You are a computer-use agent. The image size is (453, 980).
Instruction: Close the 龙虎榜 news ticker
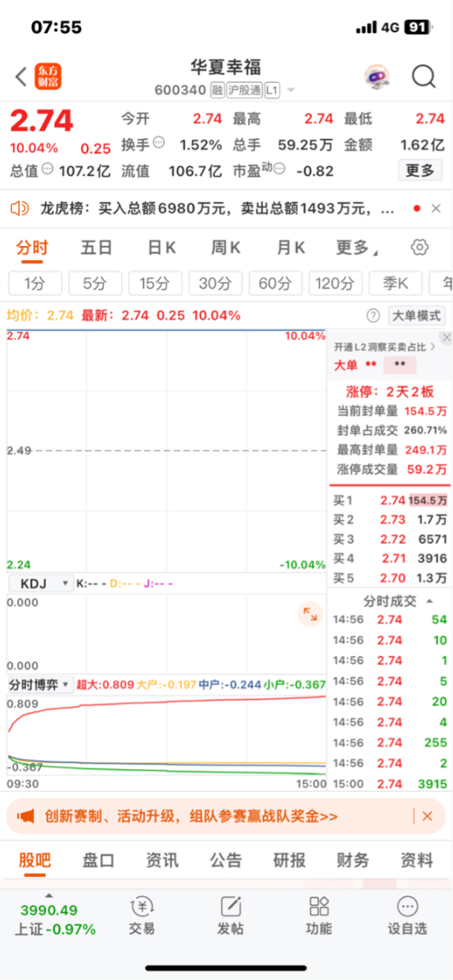(436, 208)
